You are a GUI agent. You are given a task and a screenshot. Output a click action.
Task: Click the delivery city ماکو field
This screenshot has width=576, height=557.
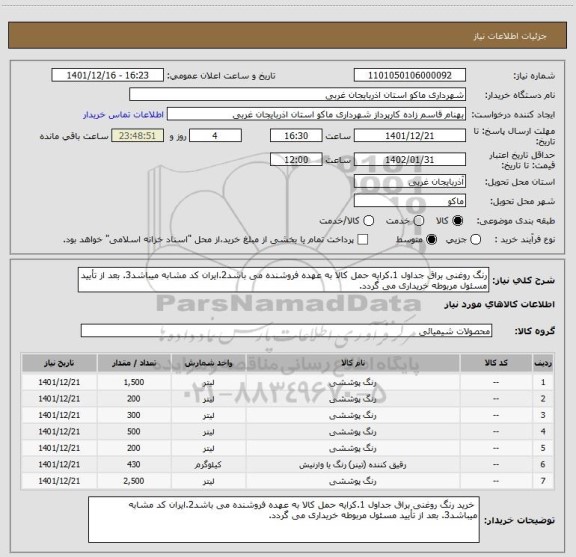(410, 201)
